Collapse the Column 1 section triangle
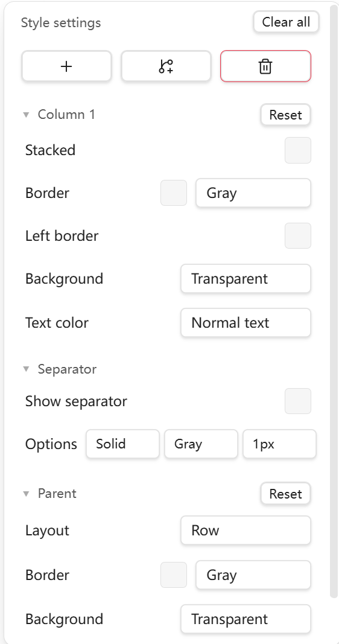 coord(27,115)
